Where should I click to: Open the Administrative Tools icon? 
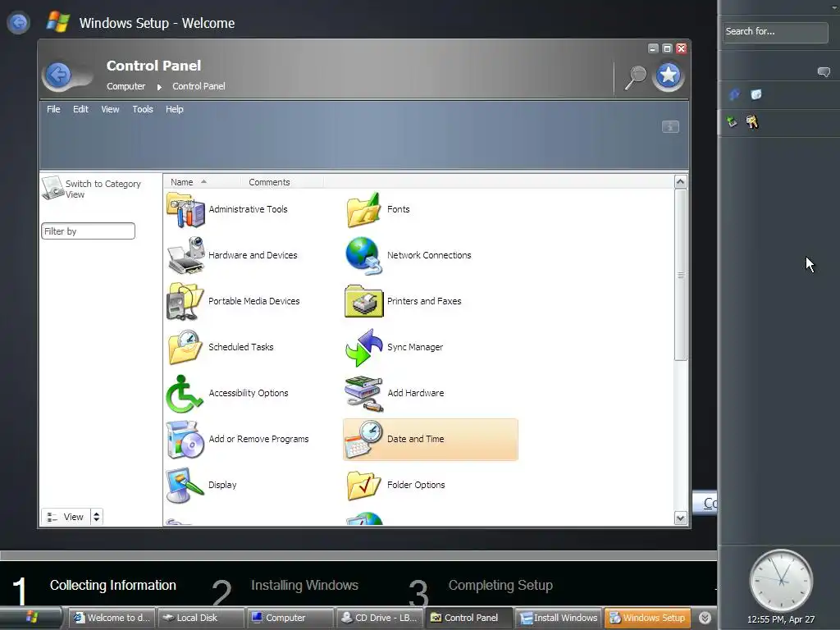(185, 209)
